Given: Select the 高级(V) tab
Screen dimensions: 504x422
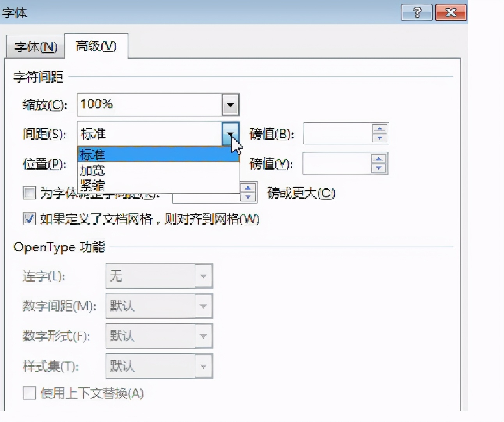Looking at the screenshot, I should click(96, 46).
